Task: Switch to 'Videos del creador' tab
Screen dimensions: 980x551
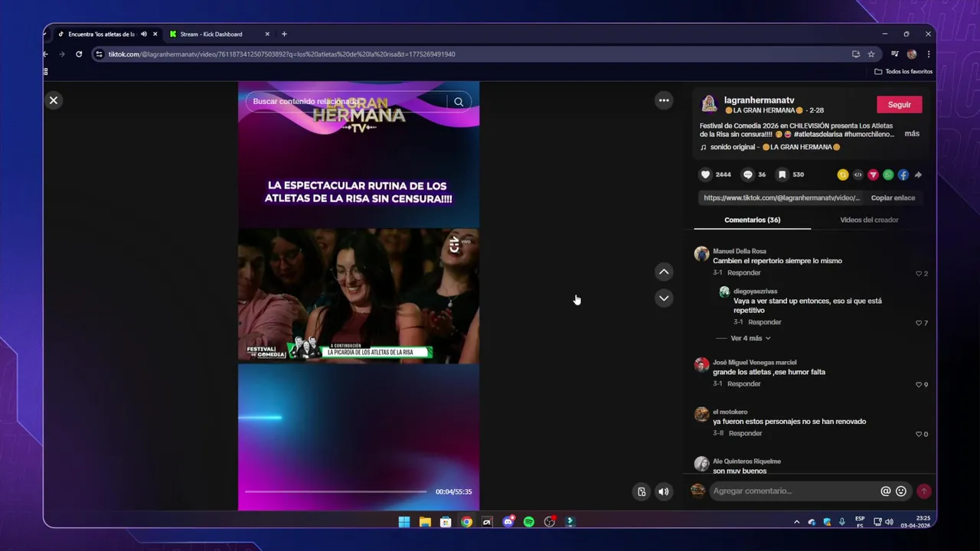Action: 869,220
